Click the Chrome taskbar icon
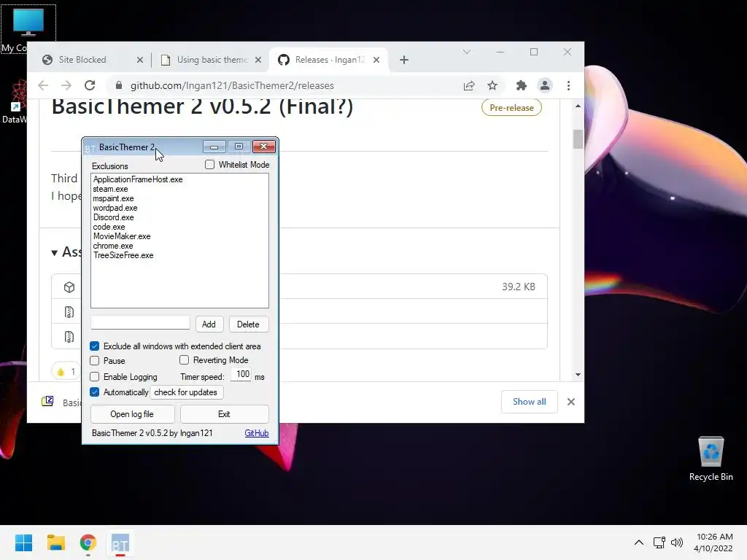The height and width of the screenshot is (560, 747). coord(88,542)
